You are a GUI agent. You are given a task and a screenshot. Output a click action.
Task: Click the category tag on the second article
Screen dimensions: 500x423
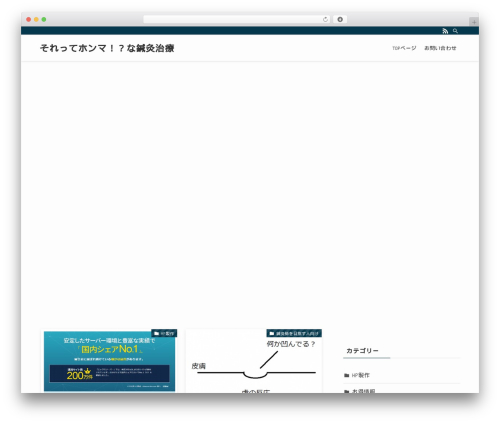[x=294, y=333]
